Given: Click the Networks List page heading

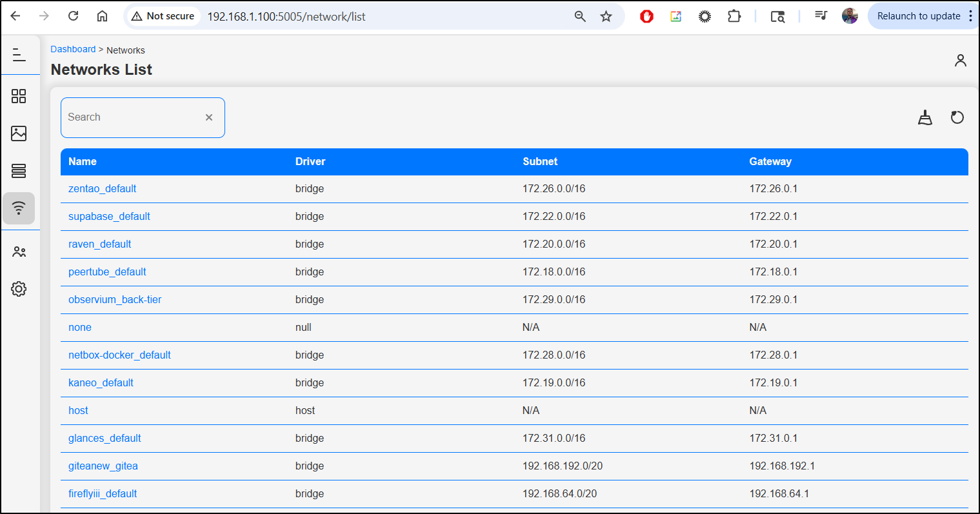Looking at the screenshot, I should click(x=101, y=70).
